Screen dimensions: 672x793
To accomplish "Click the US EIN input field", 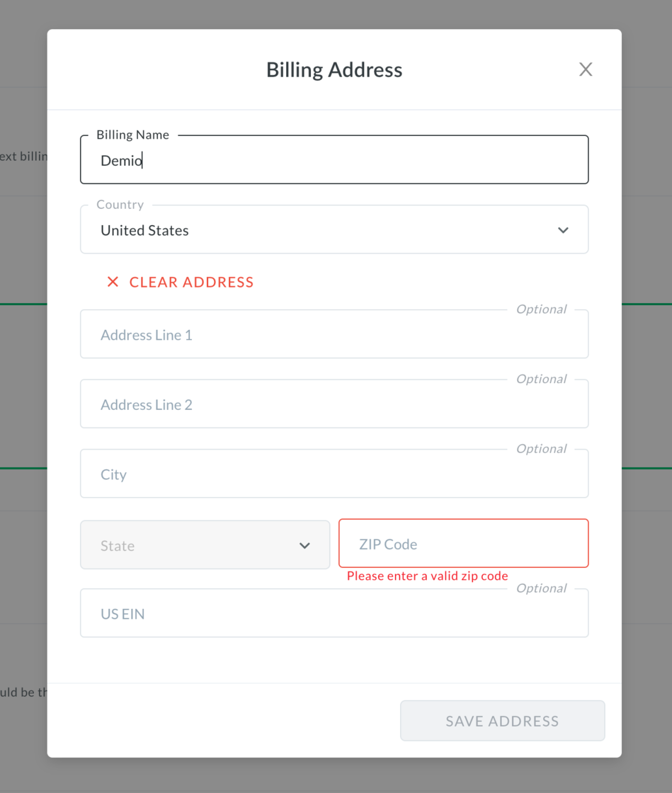I will [334, 614].
